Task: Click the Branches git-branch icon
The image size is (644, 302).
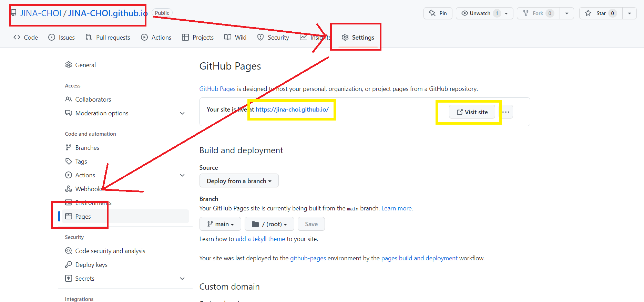Action: coord(69,147)
